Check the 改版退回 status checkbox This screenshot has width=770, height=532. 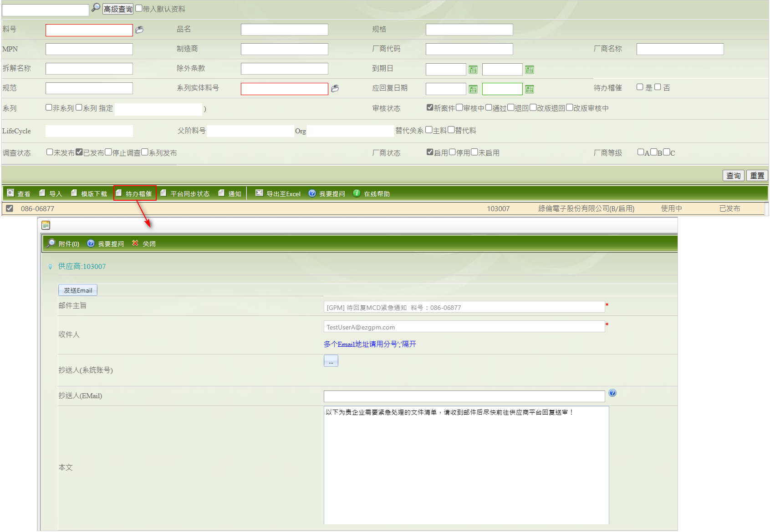533,107
